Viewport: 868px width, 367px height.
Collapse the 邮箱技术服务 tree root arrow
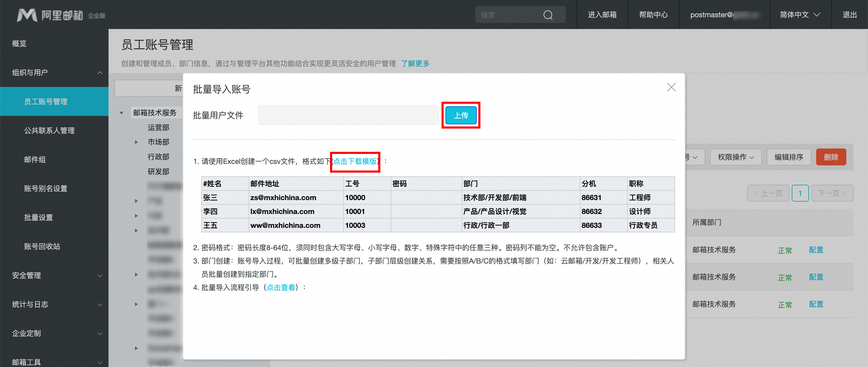pyautogui.click(x=121, y=113)
